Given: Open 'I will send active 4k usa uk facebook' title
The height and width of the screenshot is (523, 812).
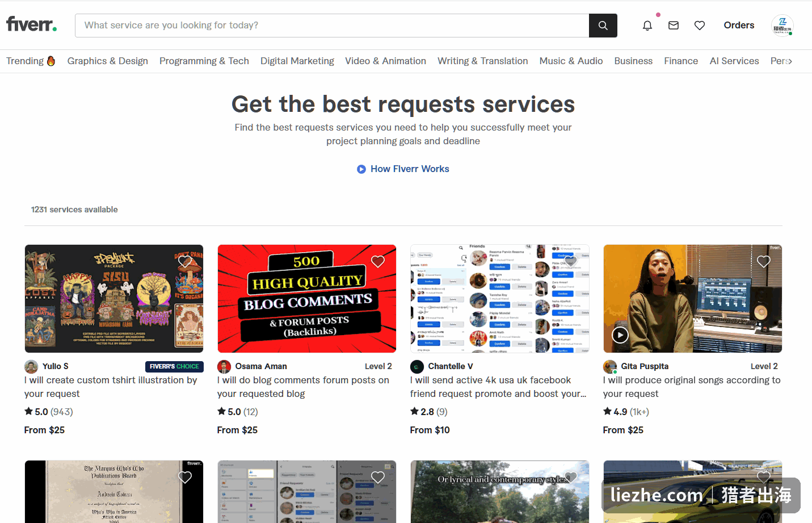Looking at the screenshot, I should pos(498,387).
